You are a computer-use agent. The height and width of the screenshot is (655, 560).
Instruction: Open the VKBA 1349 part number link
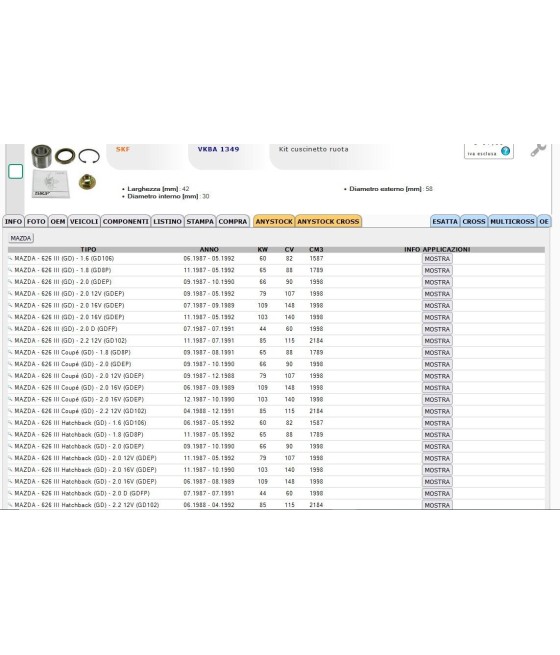tap(218, 149)
